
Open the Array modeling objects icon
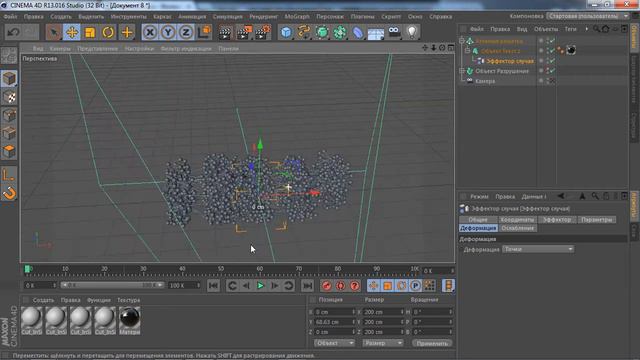340,32
